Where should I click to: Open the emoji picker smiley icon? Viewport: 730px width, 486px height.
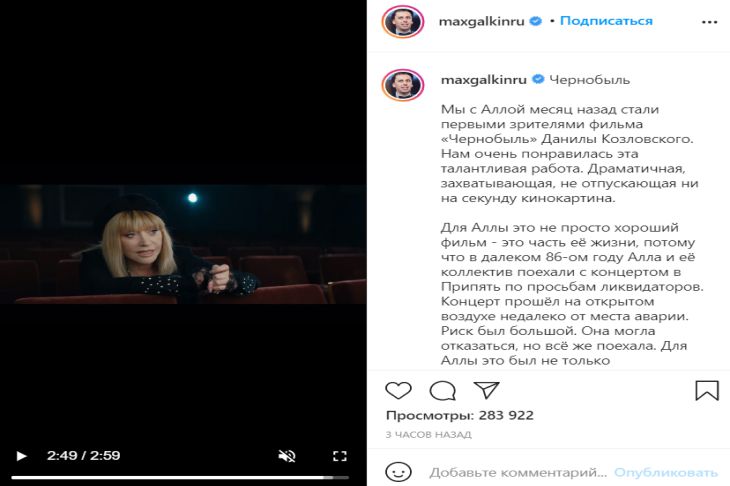click(x=399, y=472)
